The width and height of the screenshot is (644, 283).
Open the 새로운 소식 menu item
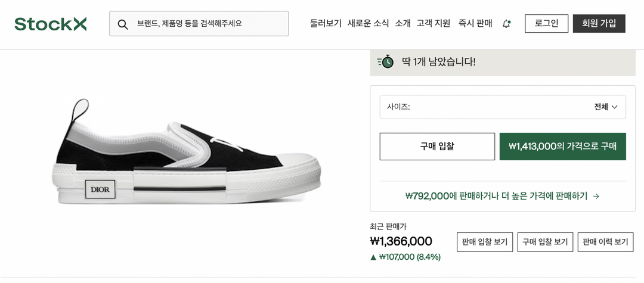tap(368, 23)
